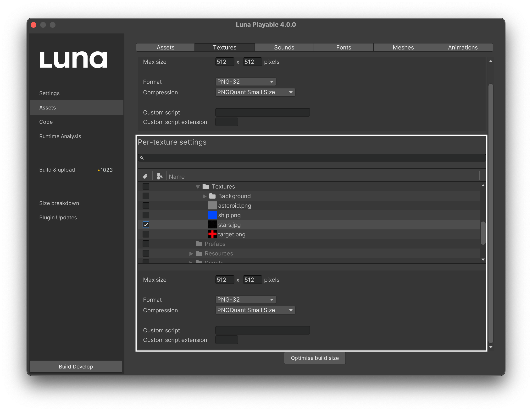Click the Background folder icon
Screen dimensions: 532x411
click(212, 196)
